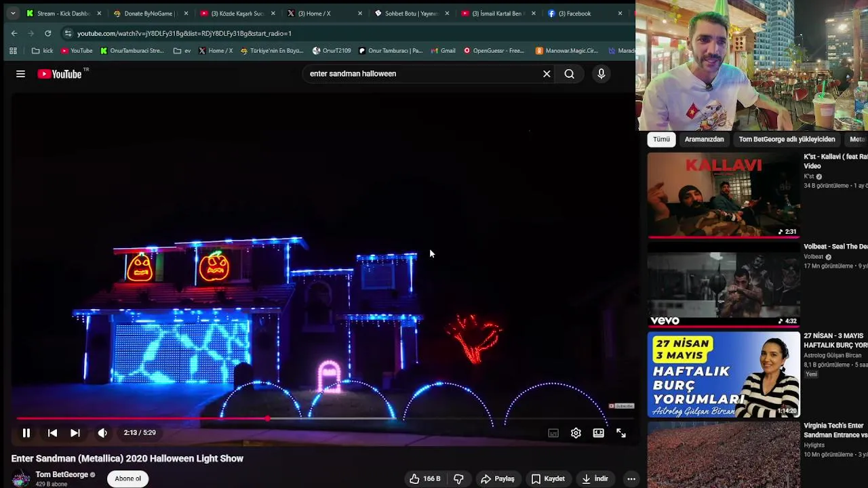Open Türkiye'nin En Büyü... bookmark
The width and height of the screenshot is (868, 488).
272,51
